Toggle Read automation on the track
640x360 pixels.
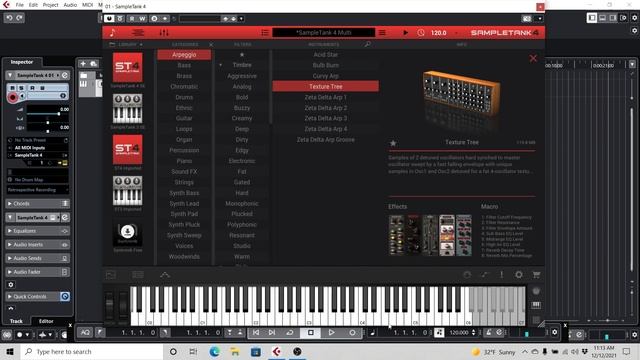coord(32,88)
